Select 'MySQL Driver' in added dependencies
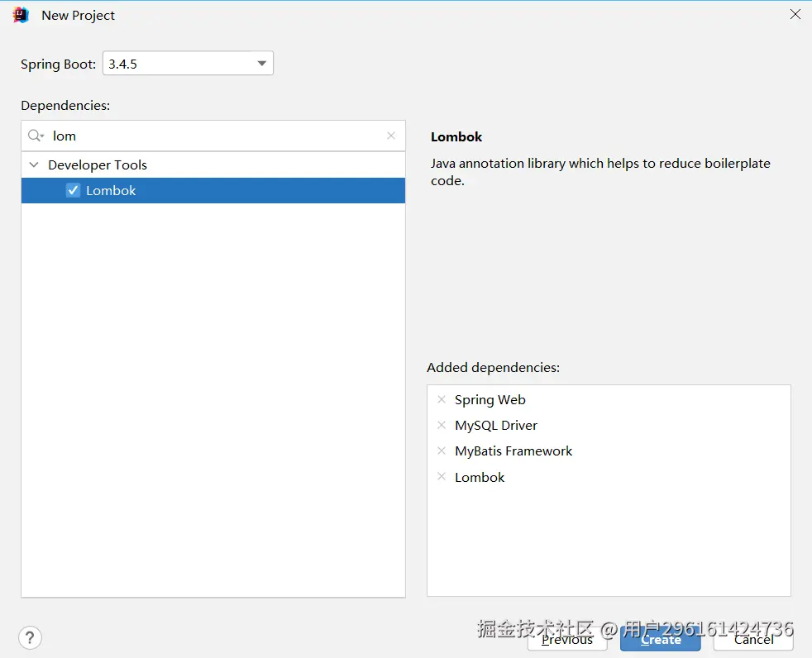The image size is (812, 658). pyautogui.click(x=496, y=426)
